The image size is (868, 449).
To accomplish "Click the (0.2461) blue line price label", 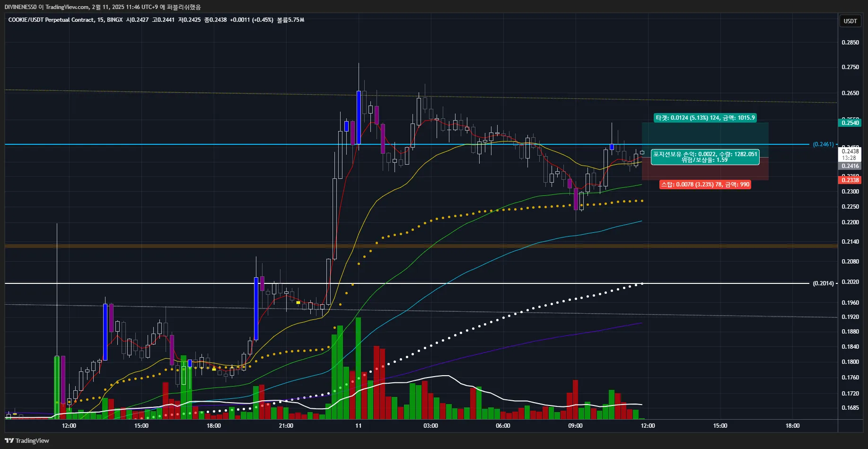I will click(823, 144).
